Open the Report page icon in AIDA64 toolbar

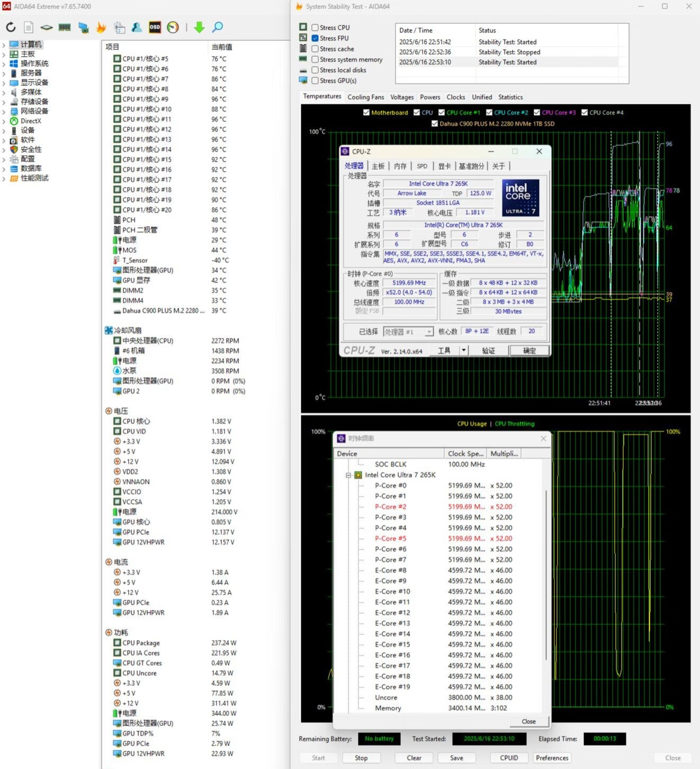coord(29,28)
